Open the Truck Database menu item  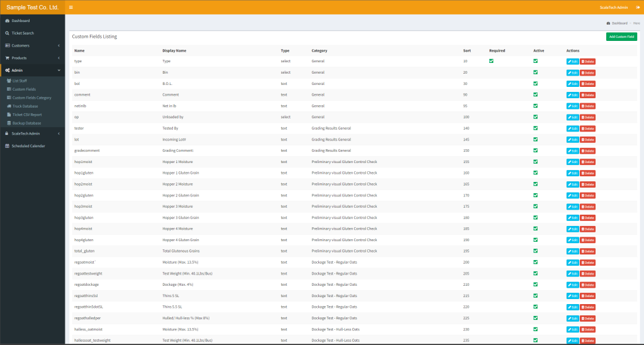pos(25,106)
